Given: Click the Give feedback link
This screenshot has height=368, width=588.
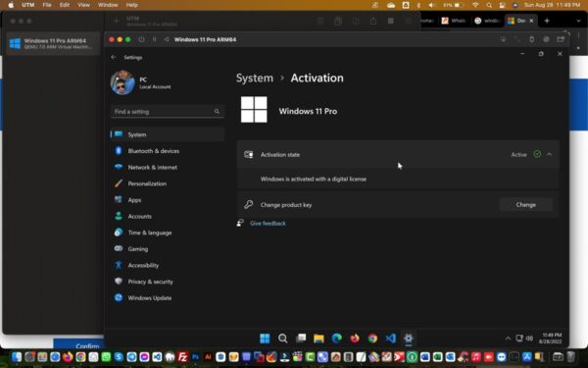Looking at the screenshot, I should [268, 223].
